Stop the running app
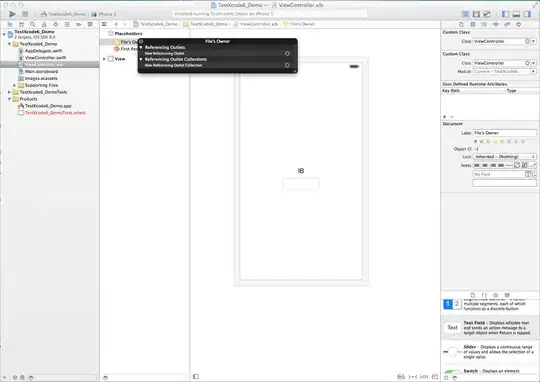The image size is (540, 382). click(x=25, y=14)
